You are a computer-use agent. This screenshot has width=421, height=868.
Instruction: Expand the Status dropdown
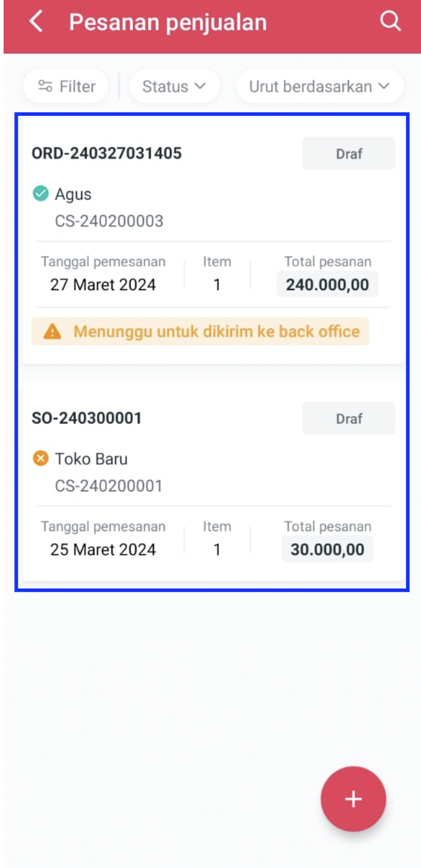[174, 87]
